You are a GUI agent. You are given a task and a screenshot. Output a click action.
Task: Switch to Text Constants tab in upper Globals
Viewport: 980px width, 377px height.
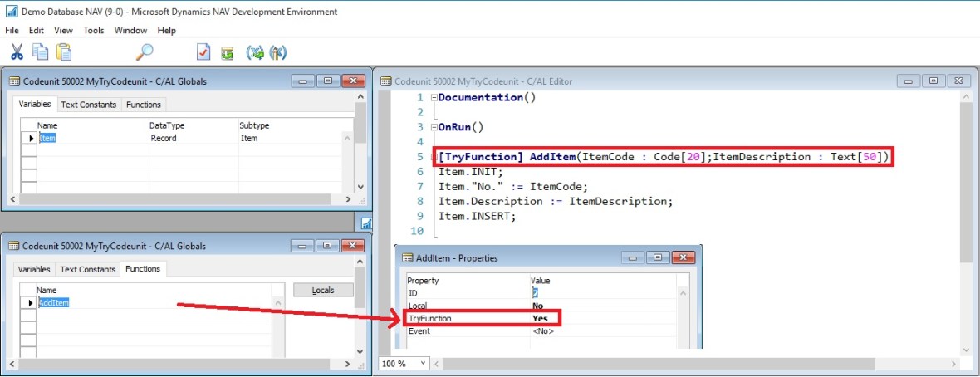(88, 105)
